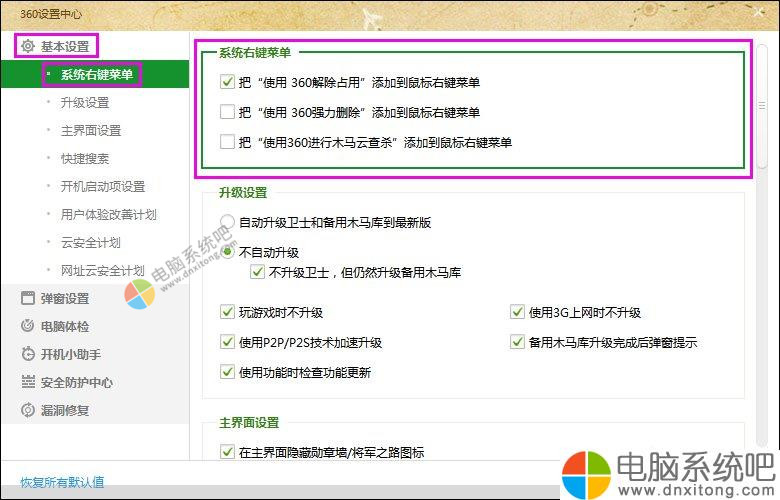Viewport: 780px width, 500px height.
Task: Expand the 安全防护中心 section
Action: 76,382
